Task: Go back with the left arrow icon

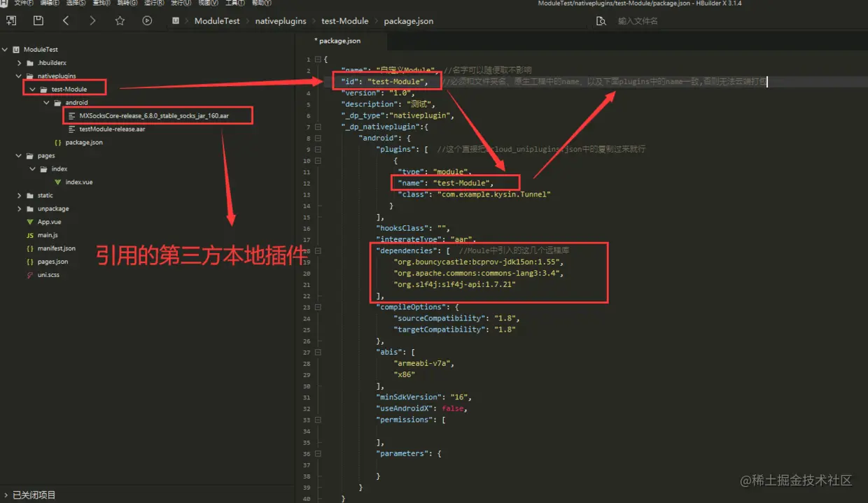Action: (x=66, y=21)
